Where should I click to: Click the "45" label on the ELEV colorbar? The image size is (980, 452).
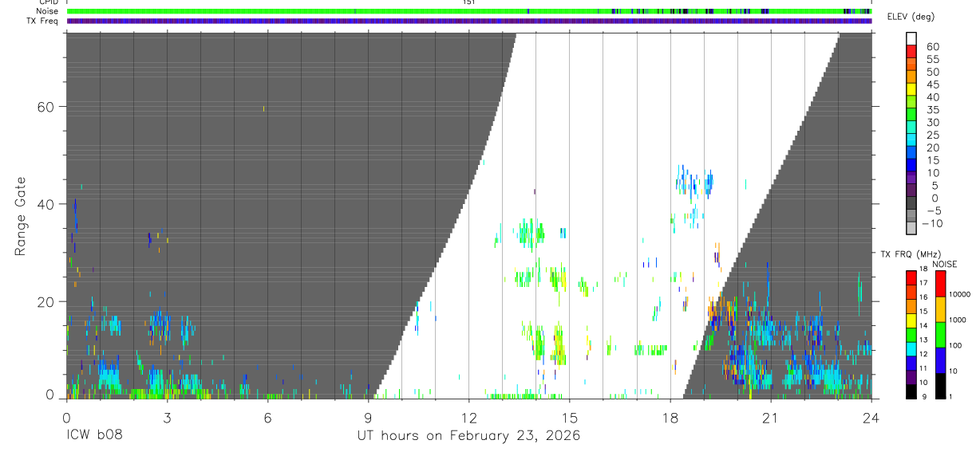coord(932,85)
